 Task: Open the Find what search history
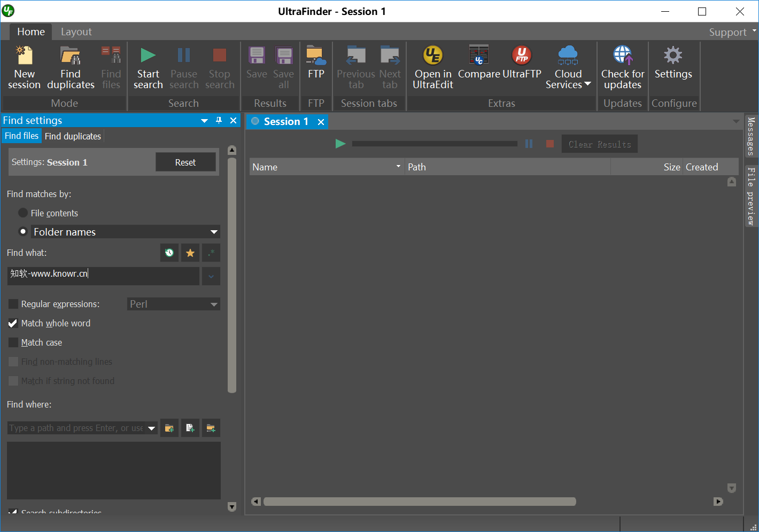[x=169, y=253]
